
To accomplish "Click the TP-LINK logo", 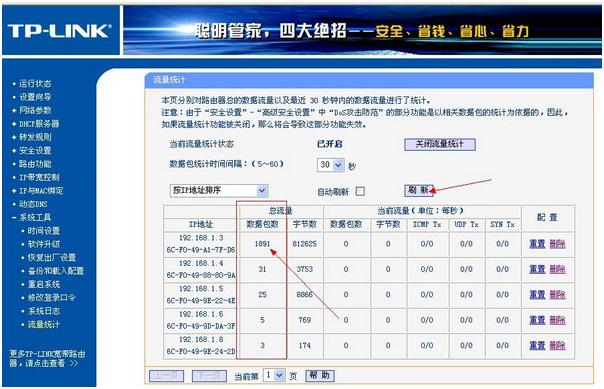I will click(x=59, y=31).
